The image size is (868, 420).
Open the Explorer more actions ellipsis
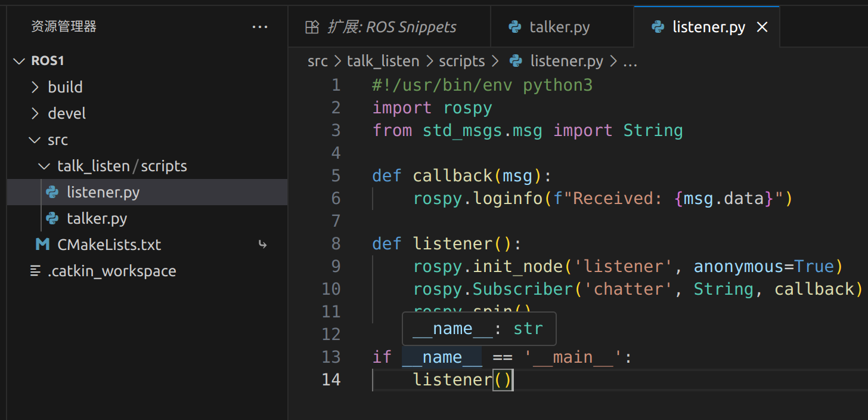[260, 27]
